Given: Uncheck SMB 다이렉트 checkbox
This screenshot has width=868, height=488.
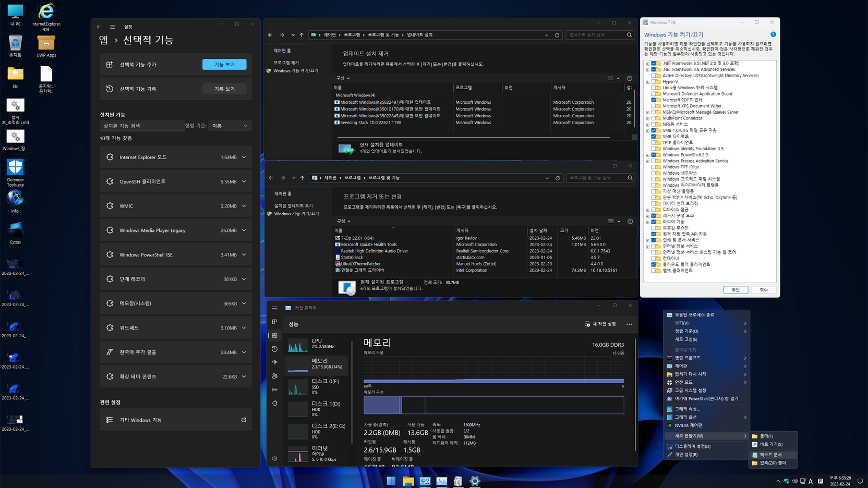Looking at the screenshot, I should tap(653, 137).
